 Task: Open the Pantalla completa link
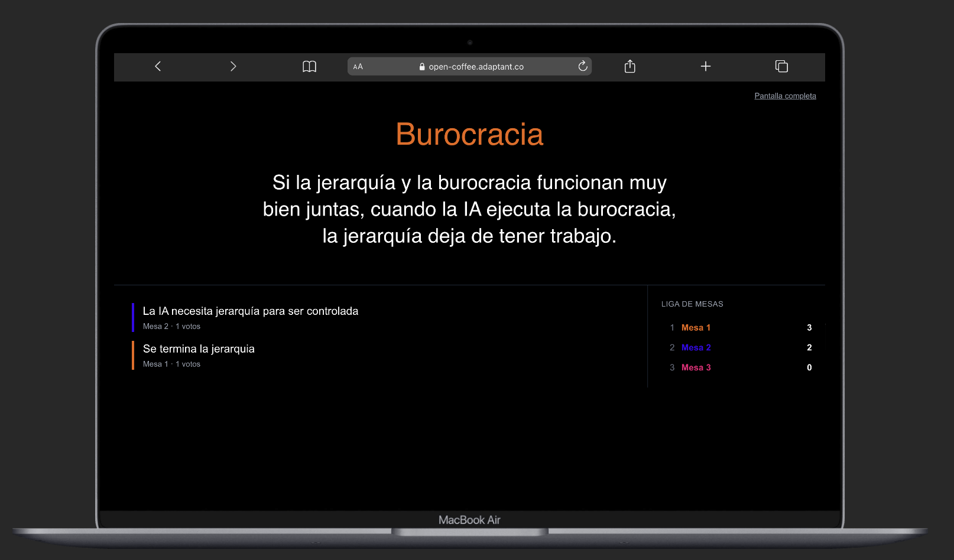pos(785,96)
